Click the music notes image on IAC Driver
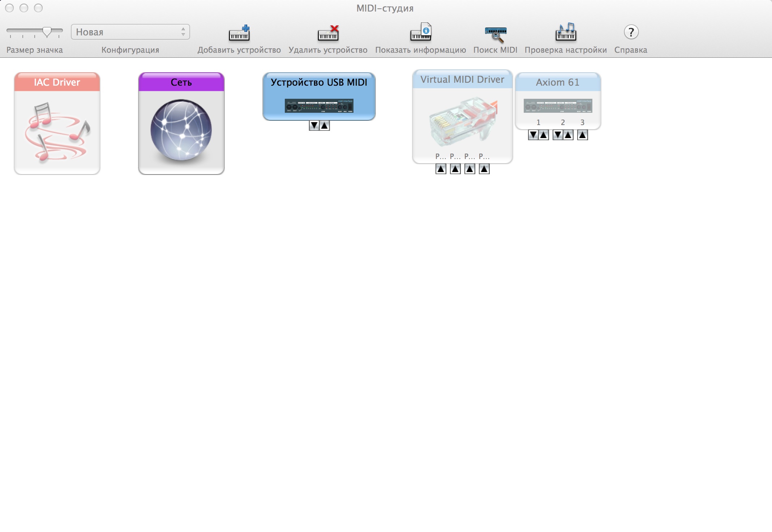This screenshot has width=772, height=532. [57, 132]
